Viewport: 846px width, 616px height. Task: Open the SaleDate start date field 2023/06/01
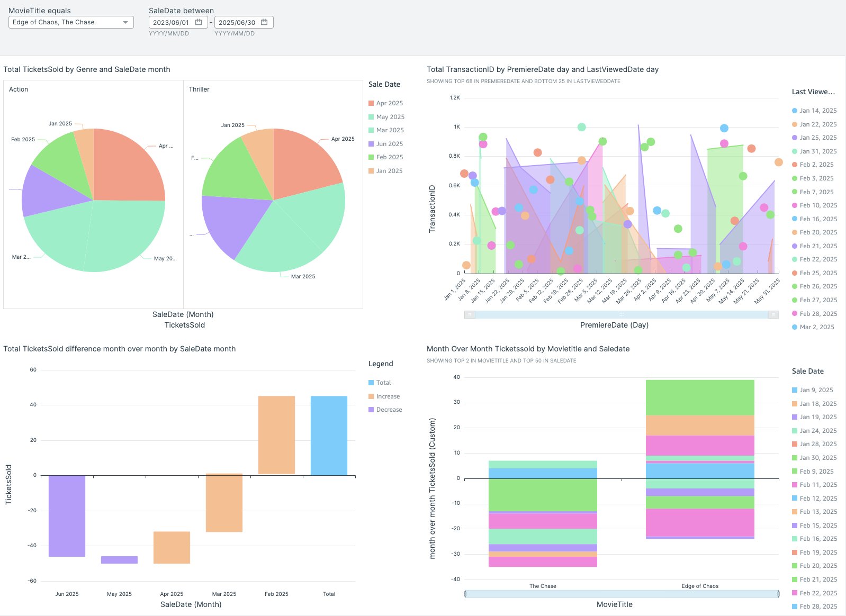(171, 22)
